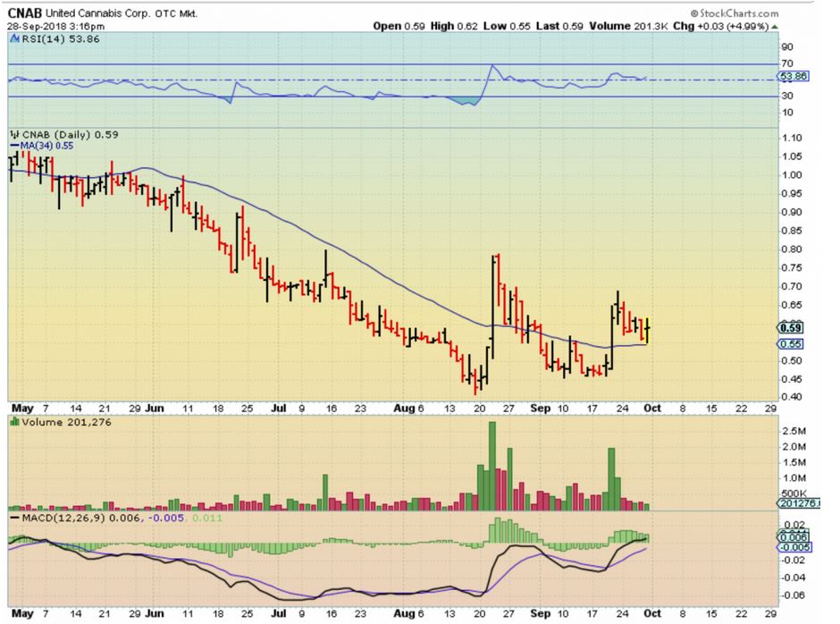Click the 0.55 moving average price tag
This screenshot has height=624, width=840.
[791, 344]
